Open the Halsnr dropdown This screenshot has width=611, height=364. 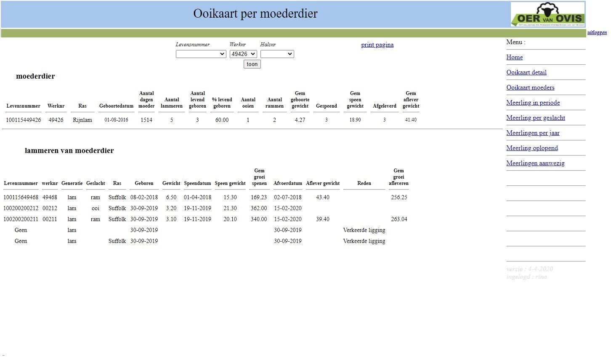[277, 54]
